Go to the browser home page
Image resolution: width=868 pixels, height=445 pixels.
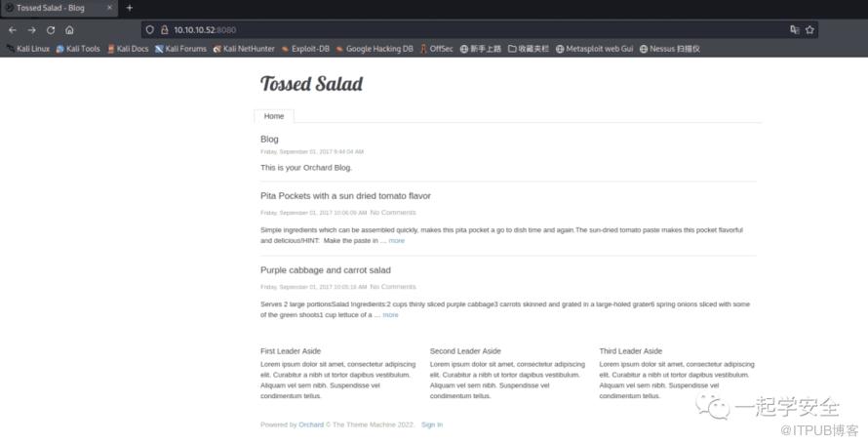click(69, 30)
